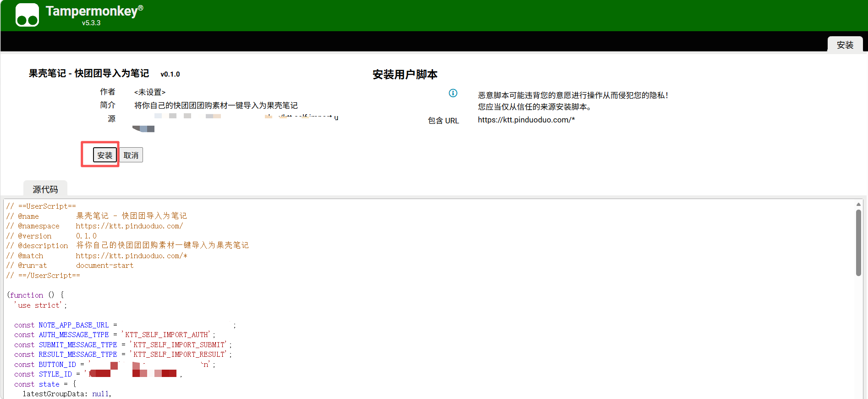Click the 安装 button to install script

pos(105,155)
